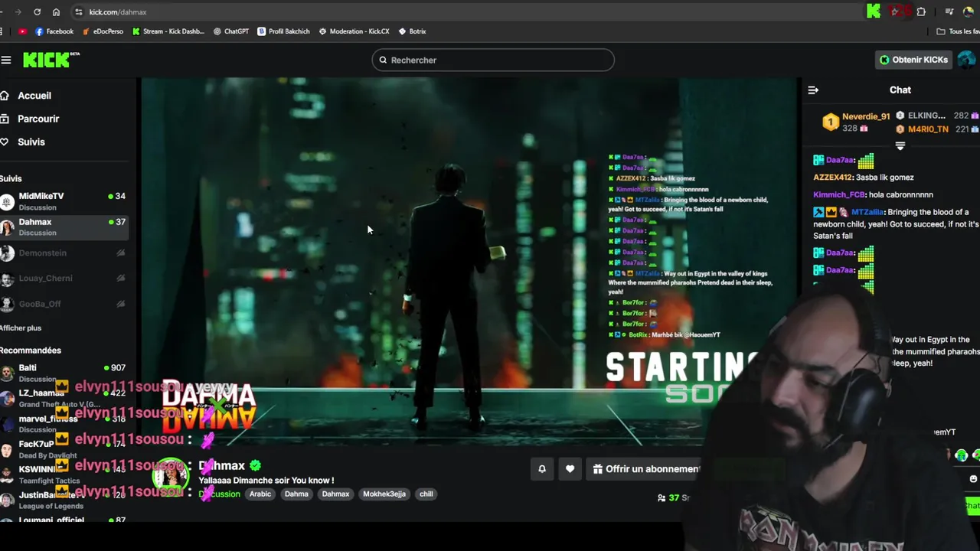This screenshot has width=980, height=551.
Task: Open offline channel GooBa_Off
Action: tap(64, 304)
